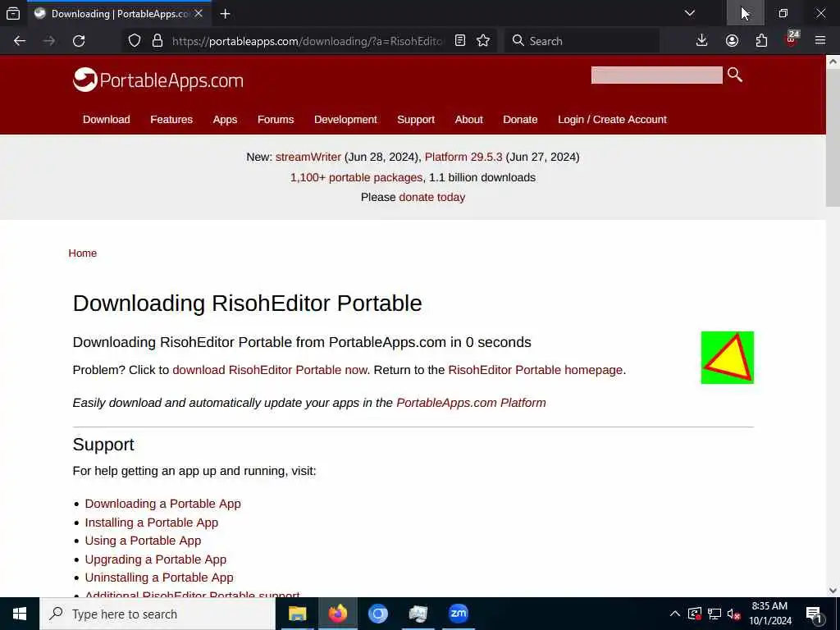List all tabs with the chevron
840x630 pixels.
click(690, 13)
